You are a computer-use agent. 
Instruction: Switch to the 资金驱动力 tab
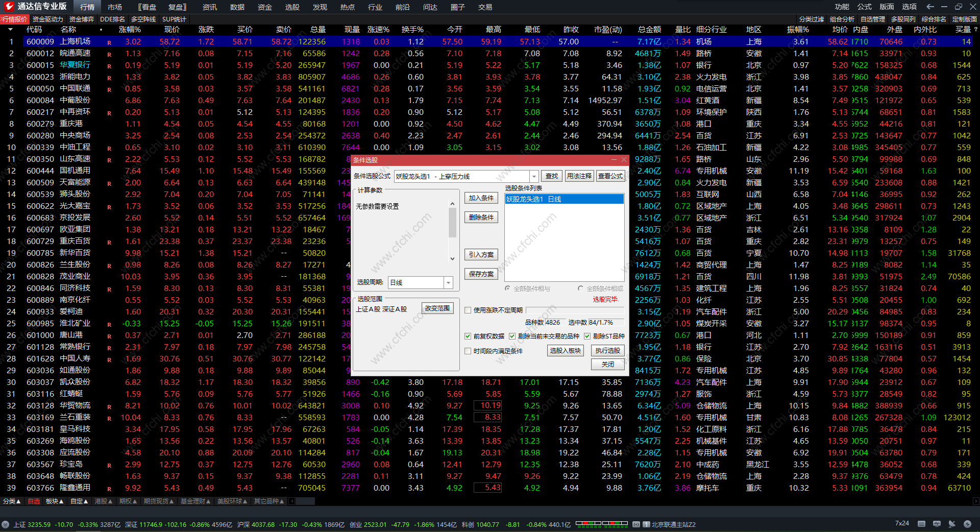pyautogui.click(x=48, y=19)
